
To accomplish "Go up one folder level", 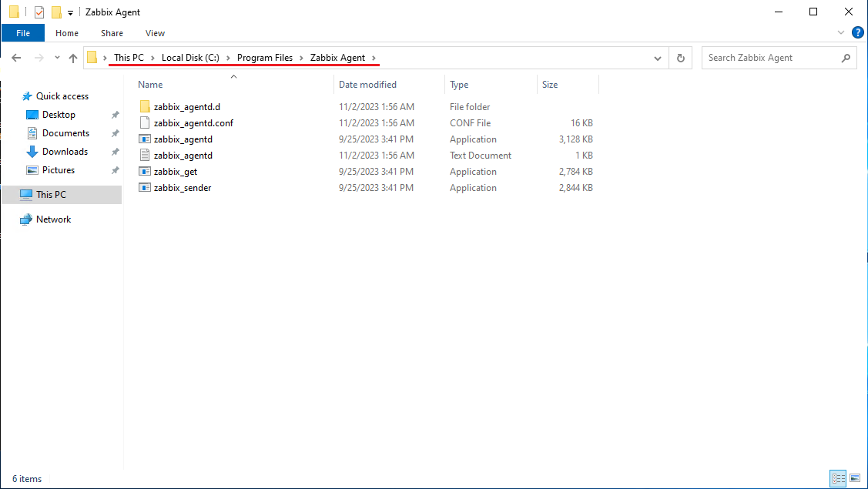I will tap(73, 58).
